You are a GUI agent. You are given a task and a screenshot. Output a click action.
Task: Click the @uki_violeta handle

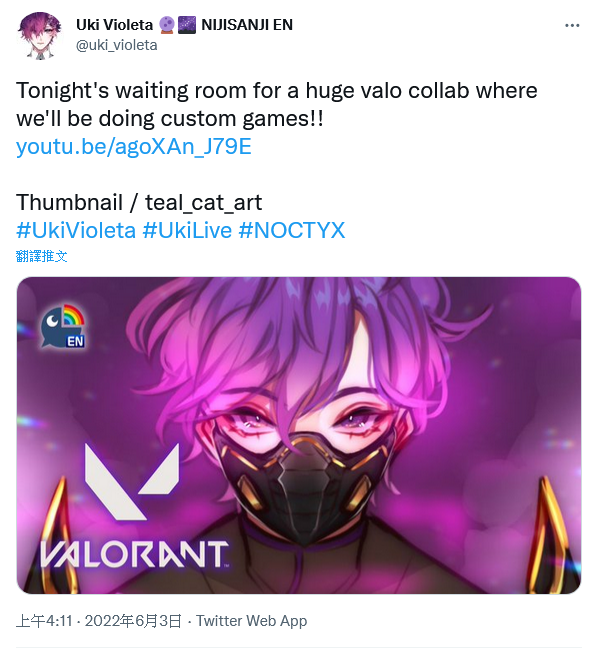coord(117,45)
